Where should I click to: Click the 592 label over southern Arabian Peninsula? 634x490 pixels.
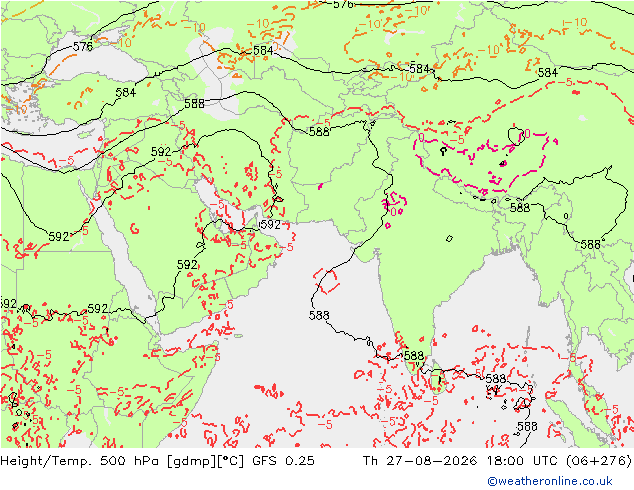tap(187, 265)
